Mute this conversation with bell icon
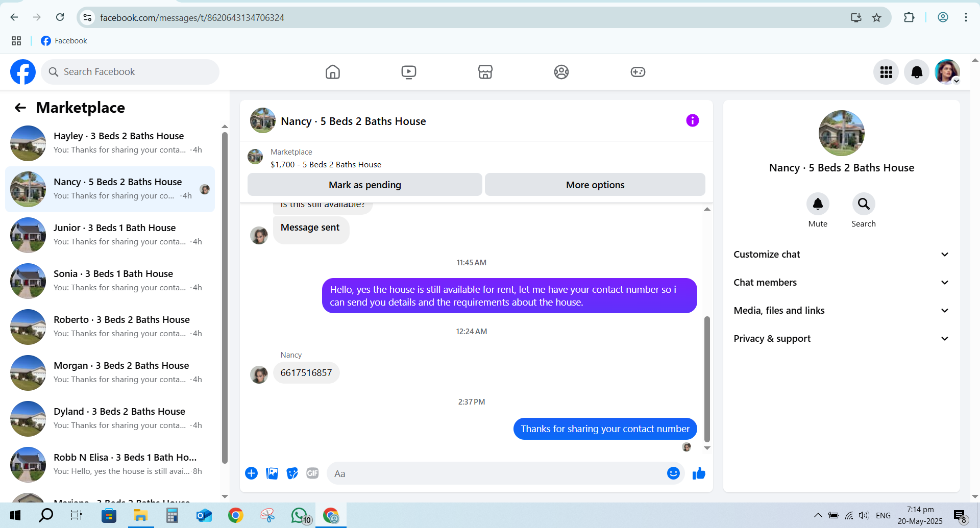The height and width of the screenshot is (528, 980). click(818, 204)
